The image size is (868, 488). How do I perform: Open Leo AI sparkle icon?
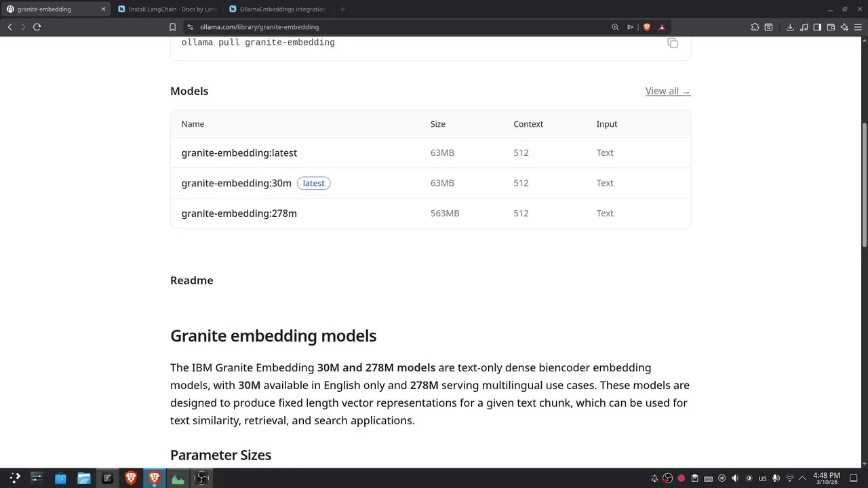[844, 27]
